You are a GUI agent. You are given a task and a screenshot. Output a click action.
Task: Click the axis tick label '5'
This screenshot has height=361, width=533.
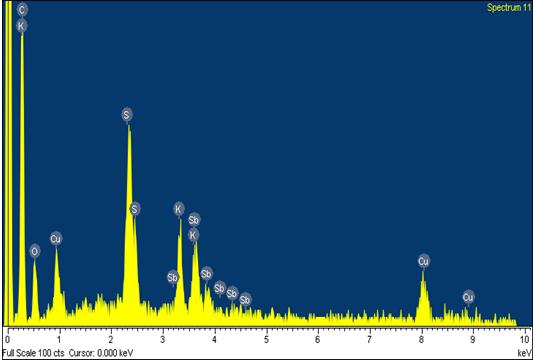point(266,339)
